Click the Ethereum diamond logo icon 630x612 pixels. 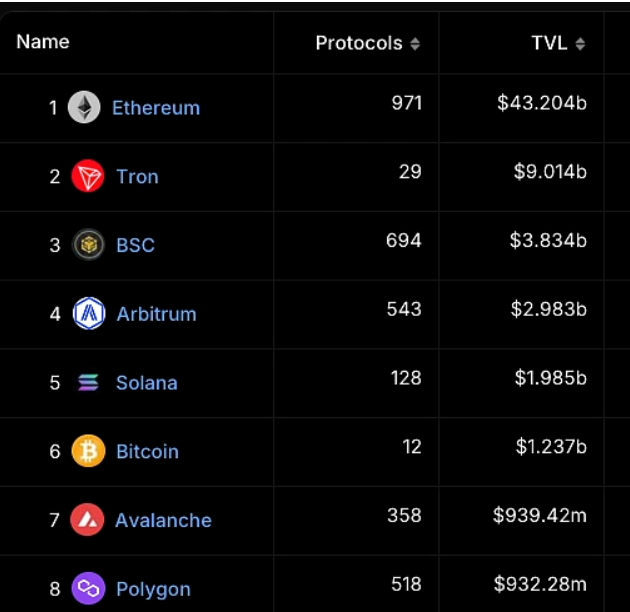click(x=84, y=107)
